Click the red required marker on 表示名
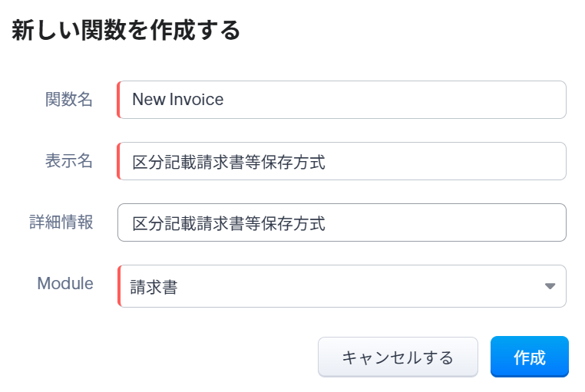This screenshot has height=392, width=585. (119, 161)
